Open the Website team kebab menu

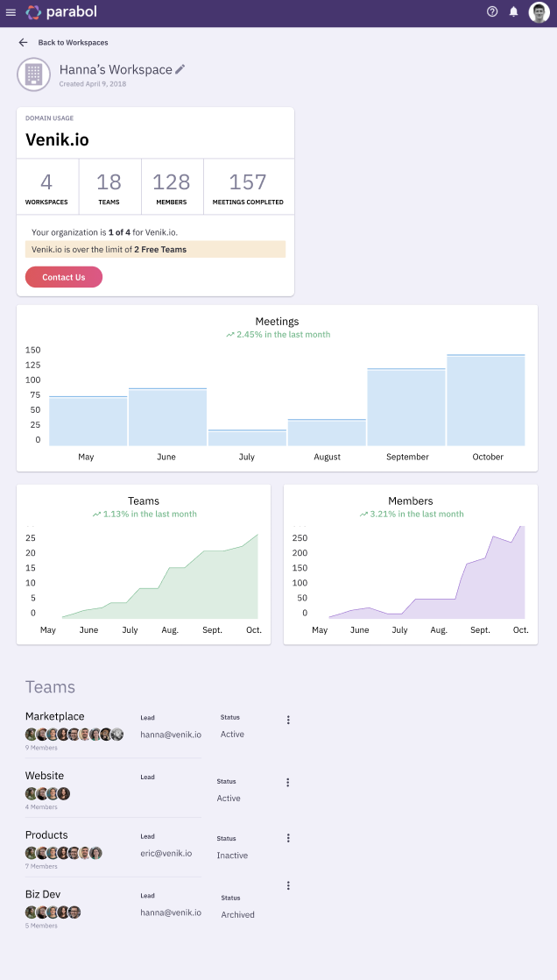(x=288, y=782)
